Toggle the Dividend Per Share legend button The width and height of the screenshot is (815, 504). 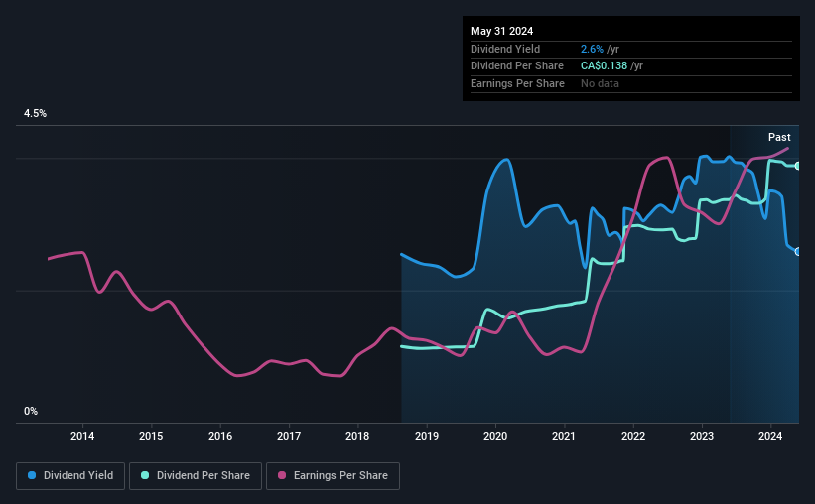[196, 475]
